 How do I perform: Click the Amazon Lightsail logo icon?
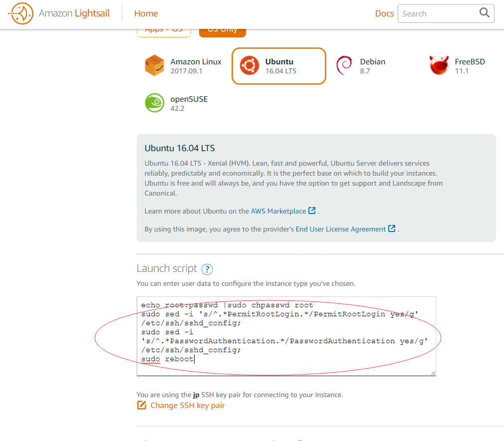pyautogui.click(x=20, y=13)
